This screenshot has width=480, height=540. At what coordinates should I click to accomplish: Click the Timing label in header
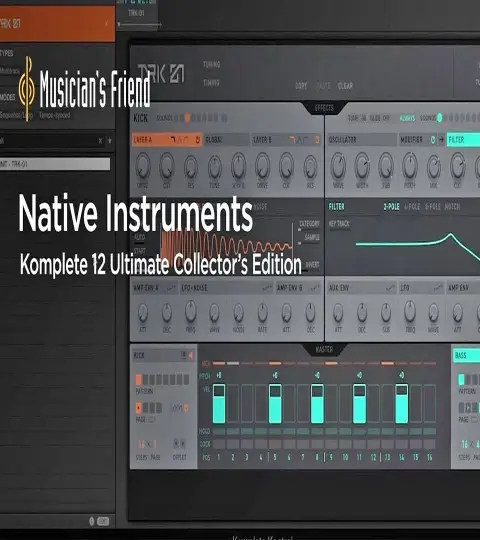point(211,83)
